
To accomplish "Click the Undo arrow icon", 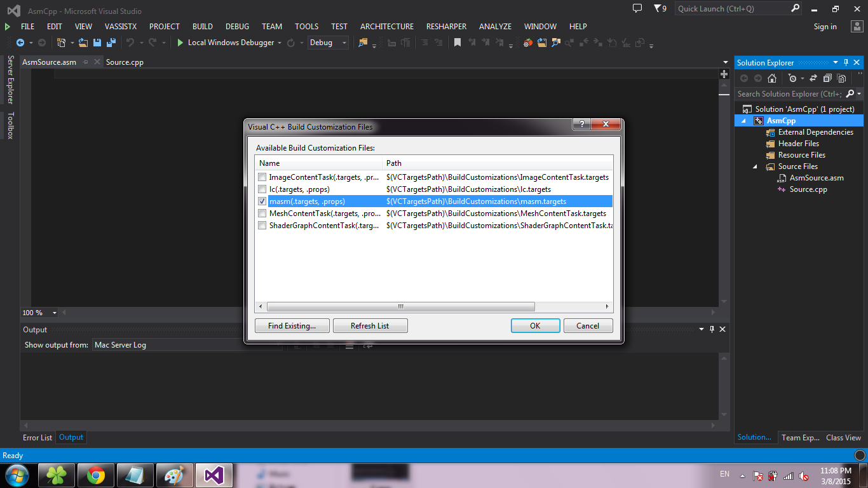I will tap(130, 43).
